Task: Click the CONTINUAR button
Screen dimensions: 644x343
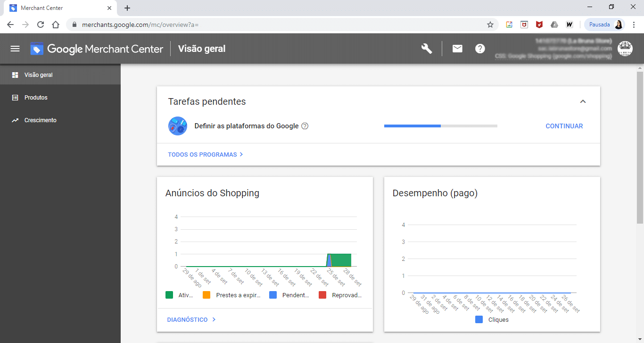Action: pos(564,126)
